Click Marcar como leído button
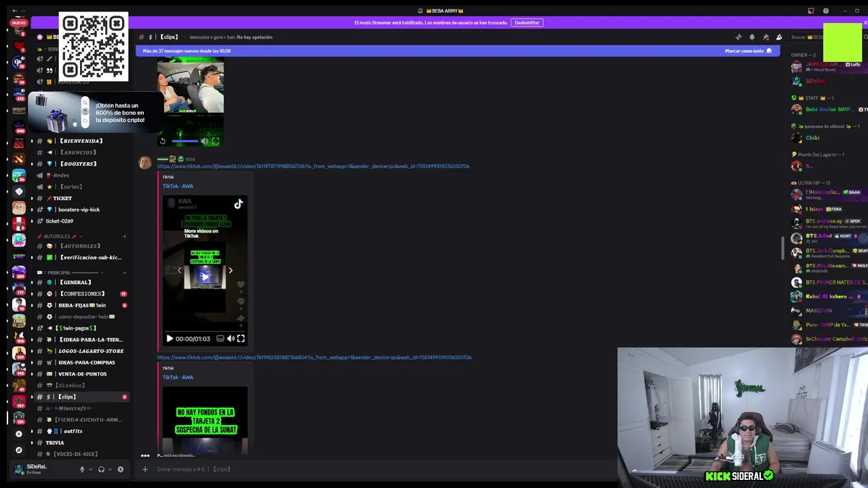The image size is (868, 488). coord(748,51)
